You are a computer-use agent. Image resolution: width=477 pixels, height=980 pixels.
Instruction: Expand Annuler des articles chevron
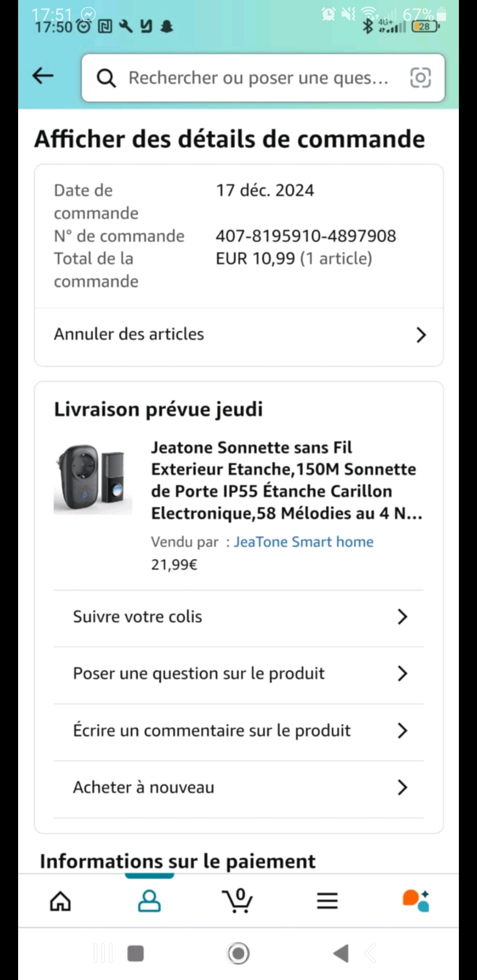point(421,335)
